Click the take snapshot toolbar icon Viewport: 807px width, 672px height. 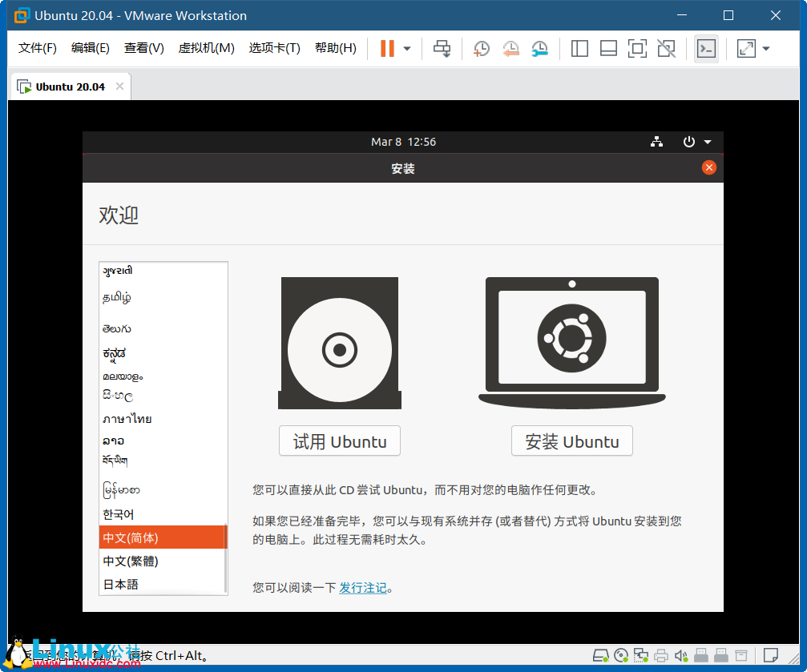tap(480, 49)
